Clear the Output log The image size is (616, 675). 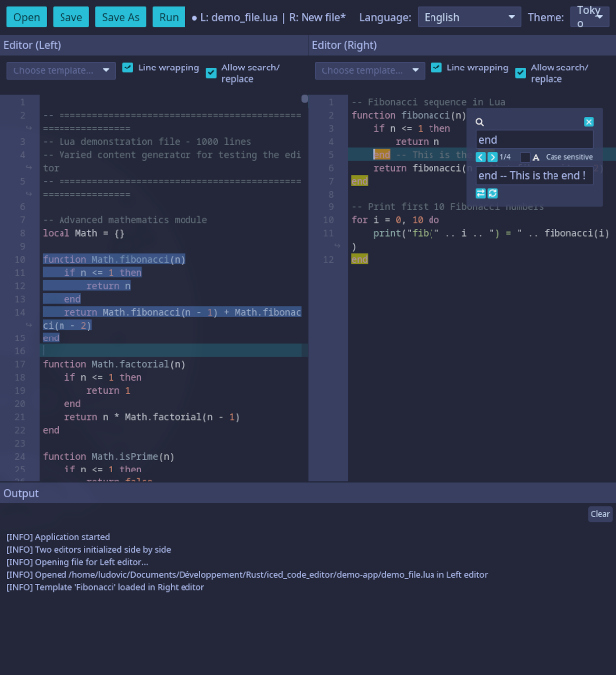point(600,514)
